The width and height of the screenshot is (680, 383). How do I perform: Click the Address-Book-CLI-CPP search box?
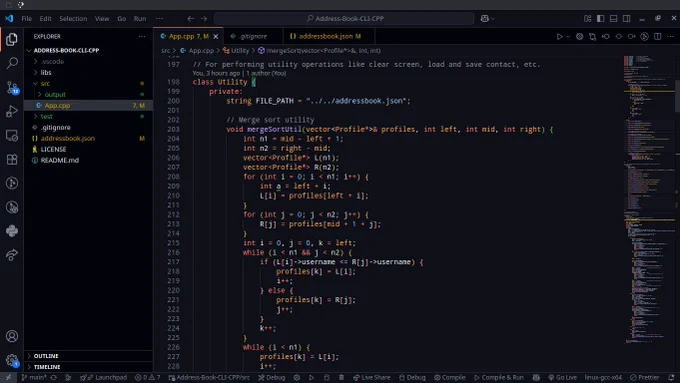click(x=344, y=19)
